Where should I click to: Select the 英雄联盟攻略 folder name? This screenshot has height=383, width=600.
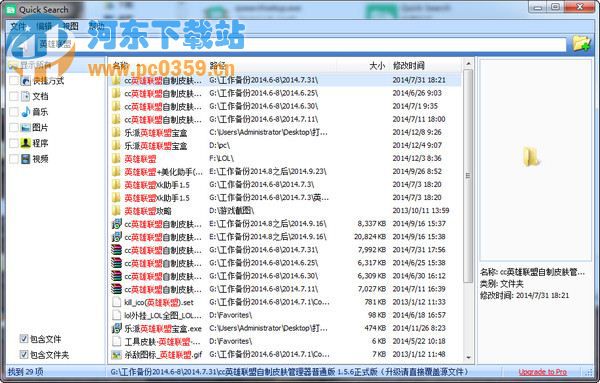pos(148,211)
